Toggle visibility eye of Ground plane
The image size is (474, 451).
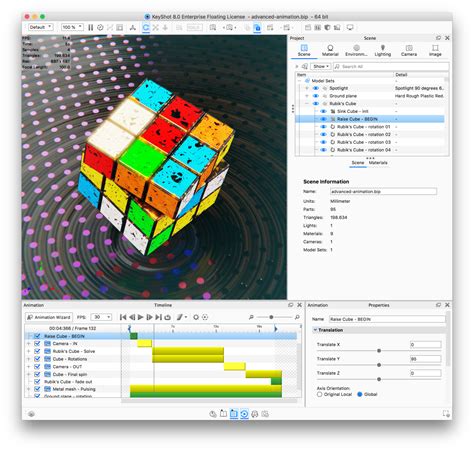click(x=316, y=96)
